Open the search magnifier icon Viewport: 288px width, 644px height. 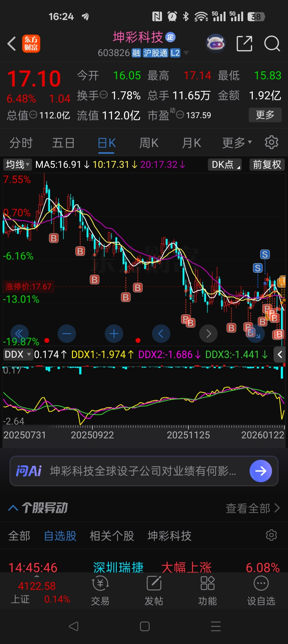(x=272, y=44)
